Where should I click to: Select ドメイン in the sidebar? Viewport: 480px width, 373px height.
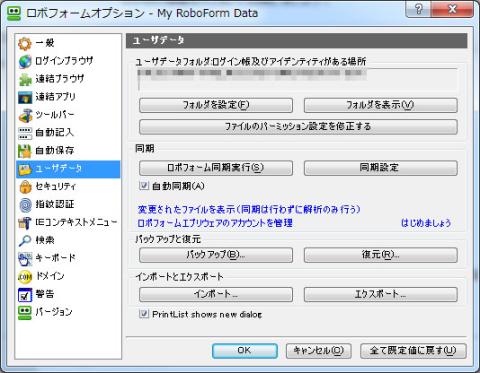click(x=68, y=277)
